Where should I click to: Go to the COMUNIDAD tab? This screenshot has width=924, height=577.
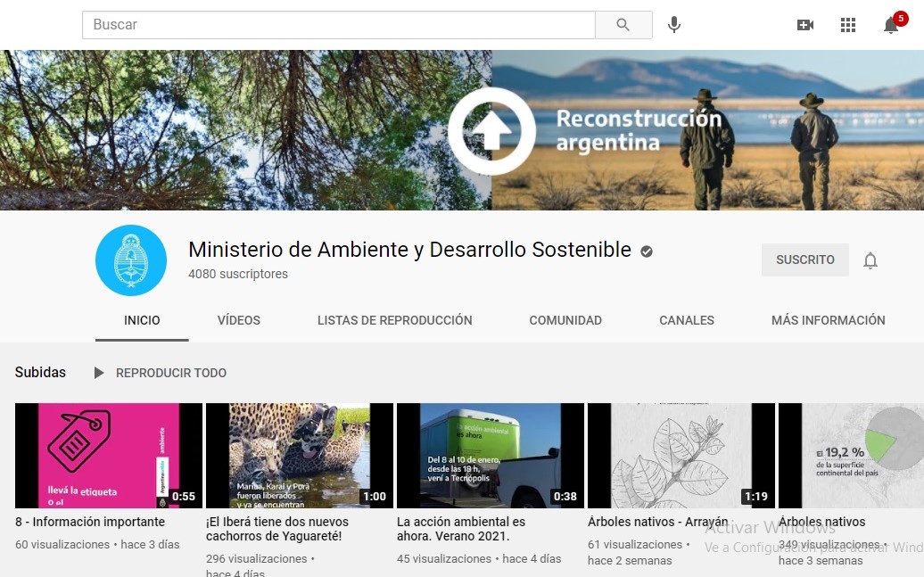(565, 320)
